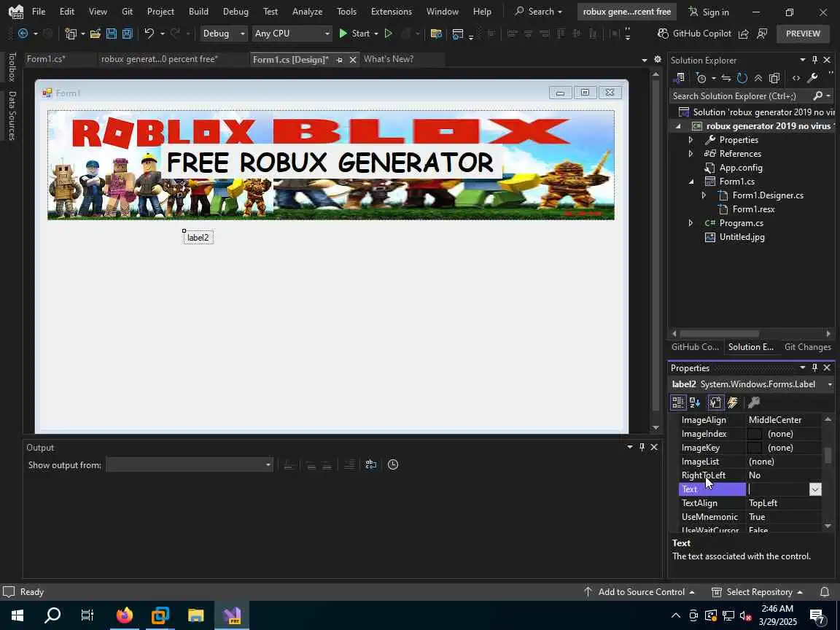Toggle auto-hide pin on Properties panel
The width and height of the screenshot is (840, 630).
click(x=814, y=367)
